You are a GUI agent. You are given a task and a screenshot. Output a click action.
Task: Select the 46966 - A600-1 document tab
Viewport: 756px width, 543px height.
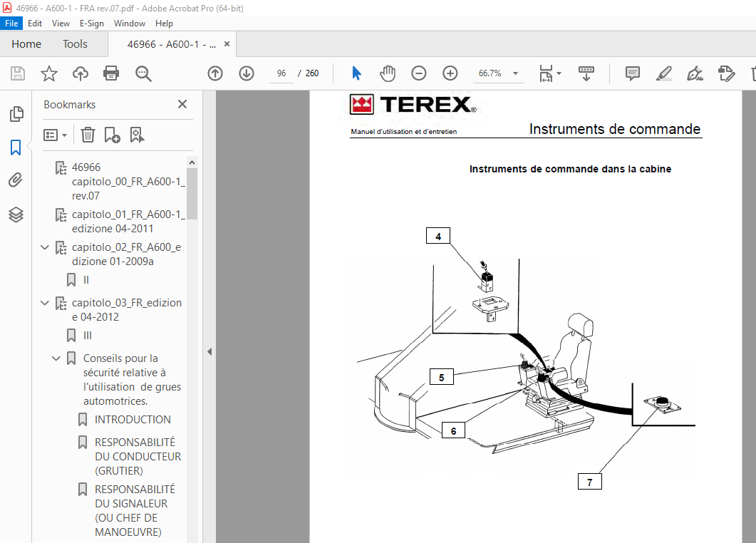pos(171,44)
